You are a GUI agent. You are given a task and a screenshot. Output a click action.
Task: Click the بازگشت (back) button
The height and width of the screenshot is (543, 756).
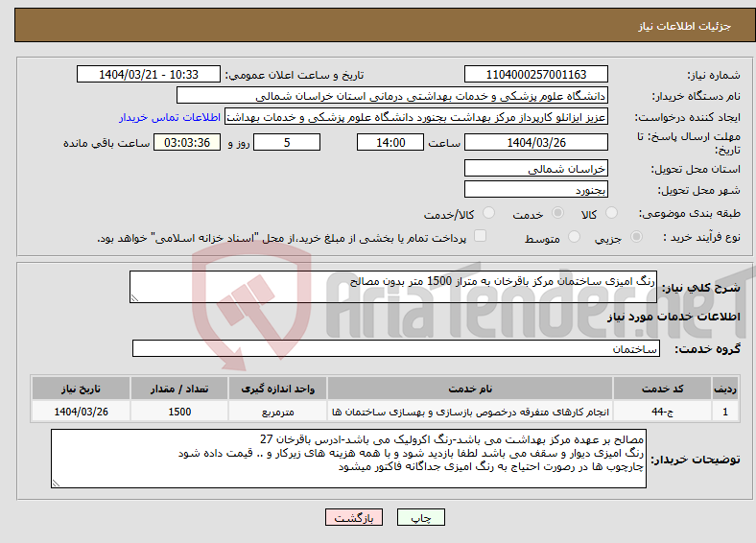pos(354,517)
